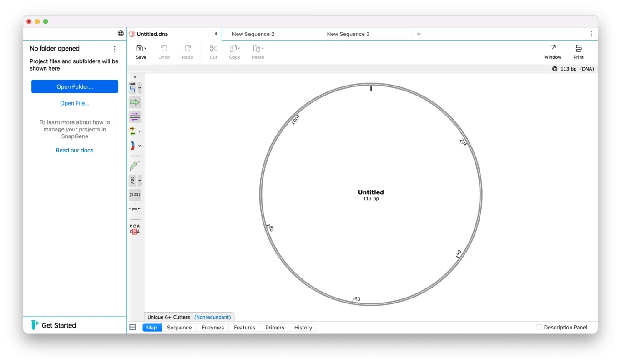621x364 pixels.
Task: Click the split-view icon left of Map tab
Action: (133, 327)
